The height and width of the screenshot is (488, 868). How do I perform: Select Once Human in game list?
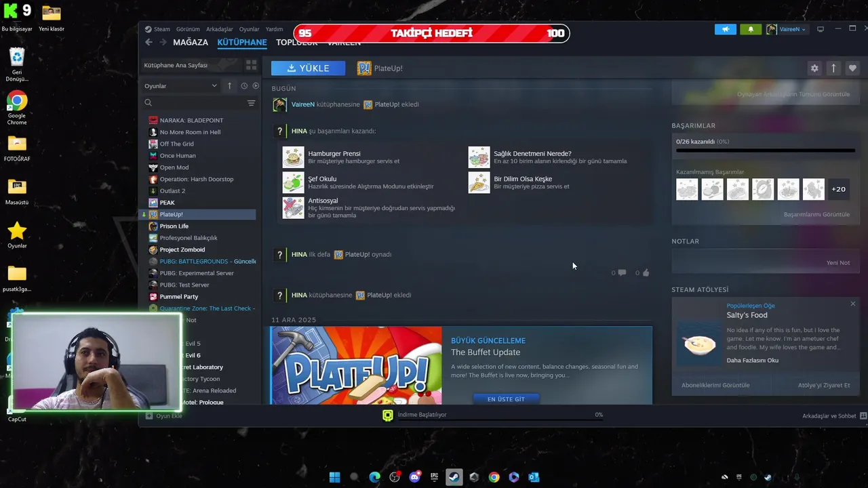(178, 156)
